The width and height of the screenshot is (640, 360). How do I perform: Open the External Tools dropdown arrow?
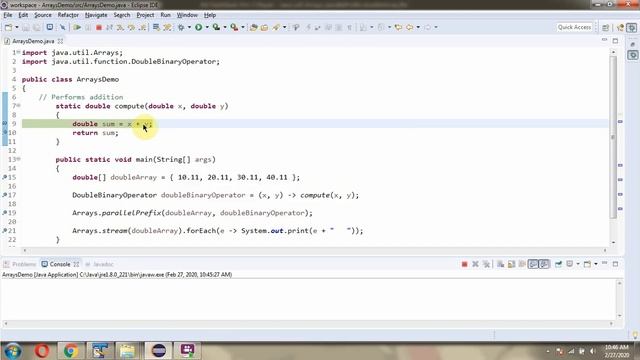point(243,27)
